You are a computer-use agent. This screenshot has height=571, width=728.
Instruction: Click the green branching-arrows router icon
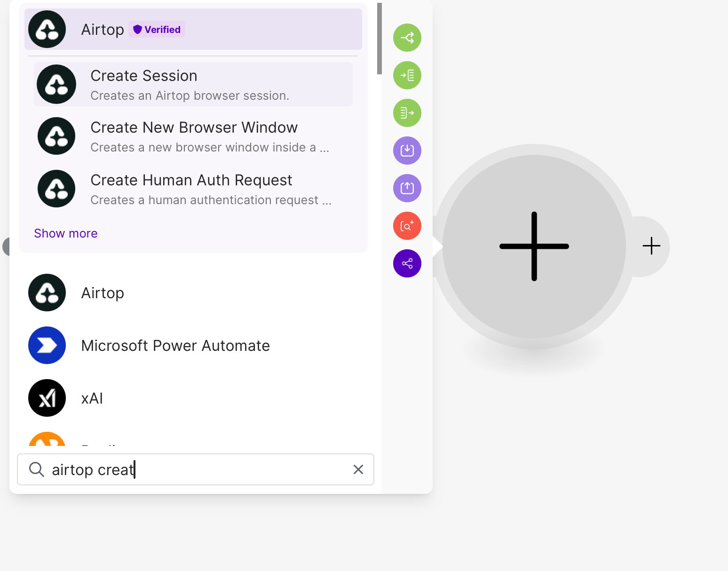click(x=407, y=38)
